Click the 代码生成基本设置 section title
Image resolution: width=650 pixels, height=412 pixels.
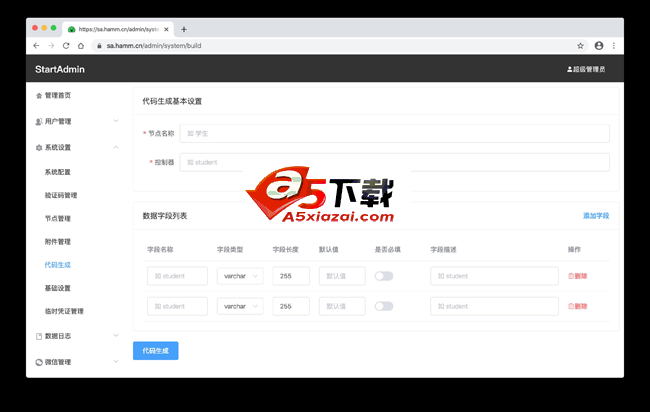coord(172,102)
